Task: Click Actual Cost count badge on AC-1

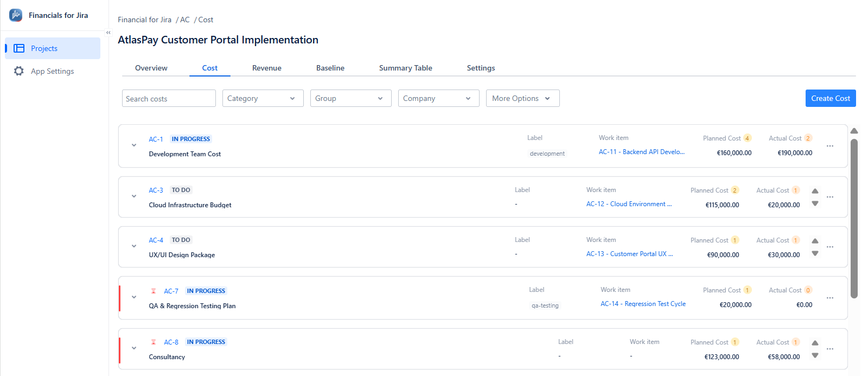Action: [x=808, y=138]
